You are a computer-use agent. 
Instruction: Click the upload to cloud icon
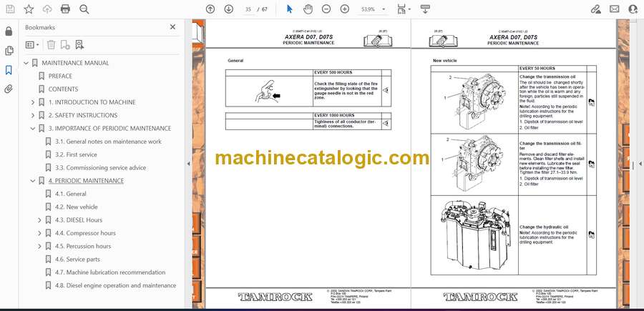pos(47,9)
